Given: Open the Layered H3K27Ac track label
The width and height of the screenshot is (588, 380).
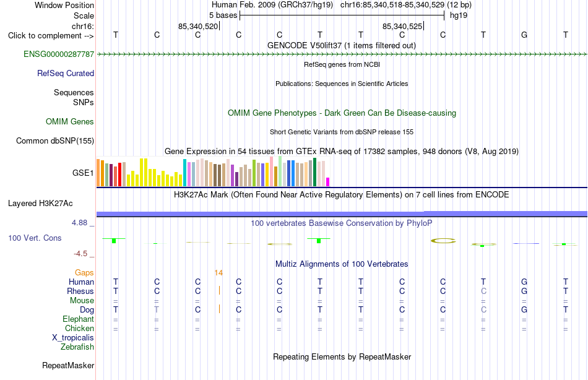Looking at the screenshot, I should 40,204.
